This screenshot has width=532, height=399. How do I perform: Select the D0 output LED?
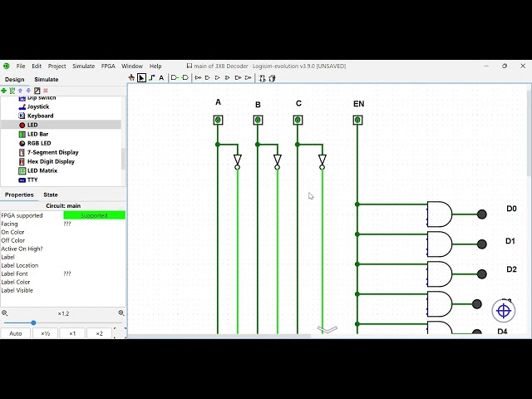482,214
